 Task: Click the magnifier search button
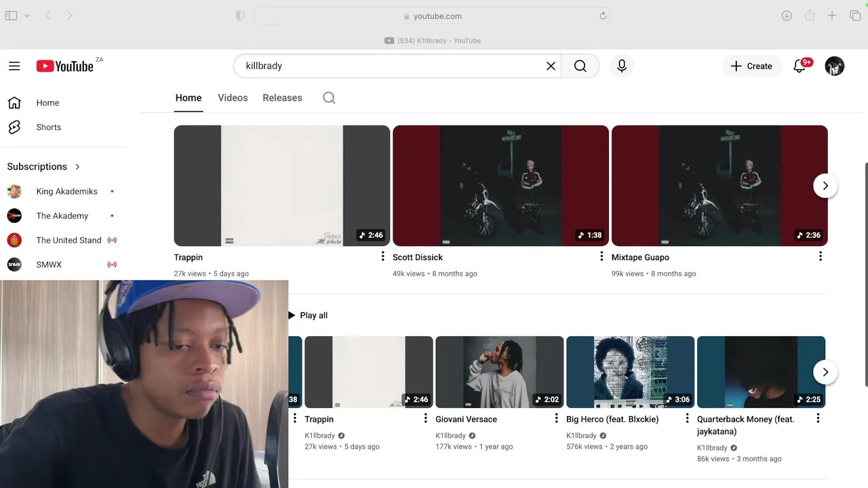(x=580, y=66)
